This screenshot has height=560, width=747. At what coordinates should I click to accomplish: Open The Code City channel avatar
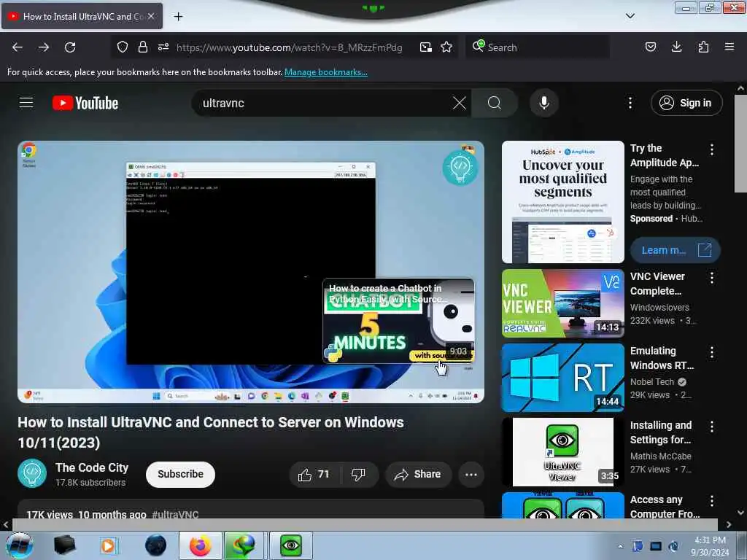pyautogui.click(x=32, y=473)
